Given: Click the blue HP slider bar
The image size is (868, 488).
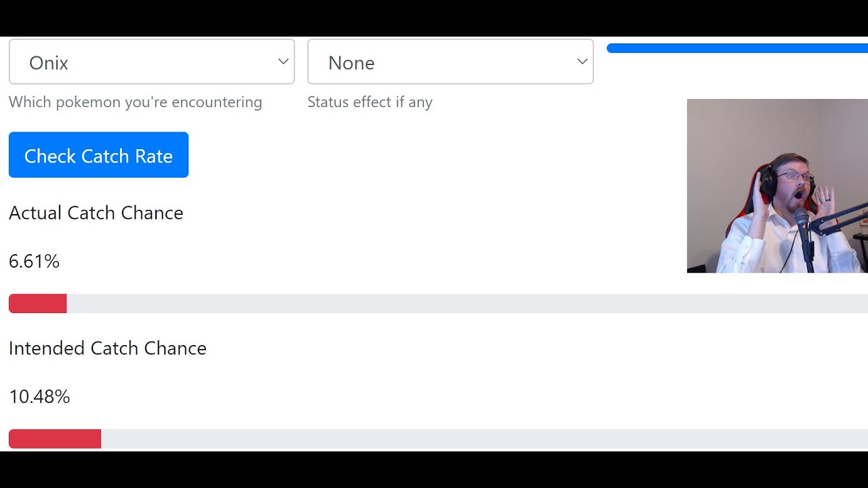Looking at the screenshot, I should [x=737, y=48].
